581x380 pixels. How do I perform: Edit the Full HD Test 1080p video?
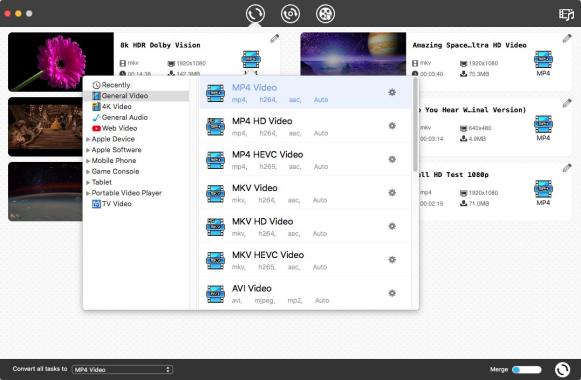567,168
